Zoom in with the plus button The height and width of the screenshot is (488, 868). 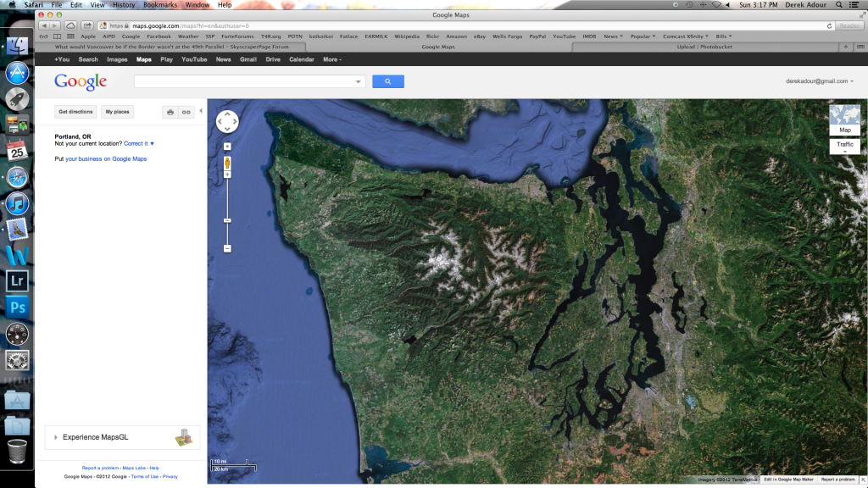[x=227, y=175]
